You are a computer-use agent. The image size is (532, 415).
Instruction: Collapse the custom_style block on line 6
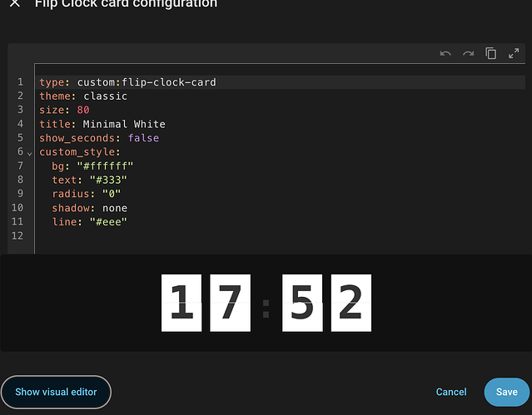29,154
